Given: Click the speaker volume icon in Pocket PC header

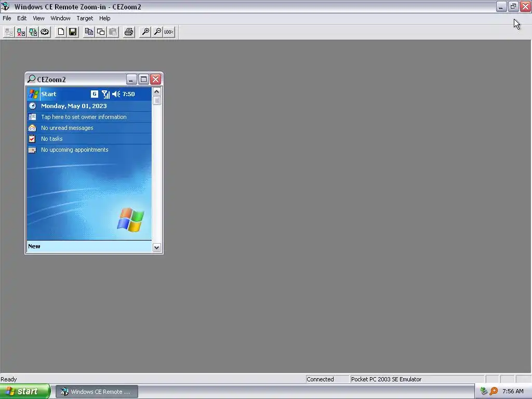Looking at the screenshot, I should pos(116,94).
